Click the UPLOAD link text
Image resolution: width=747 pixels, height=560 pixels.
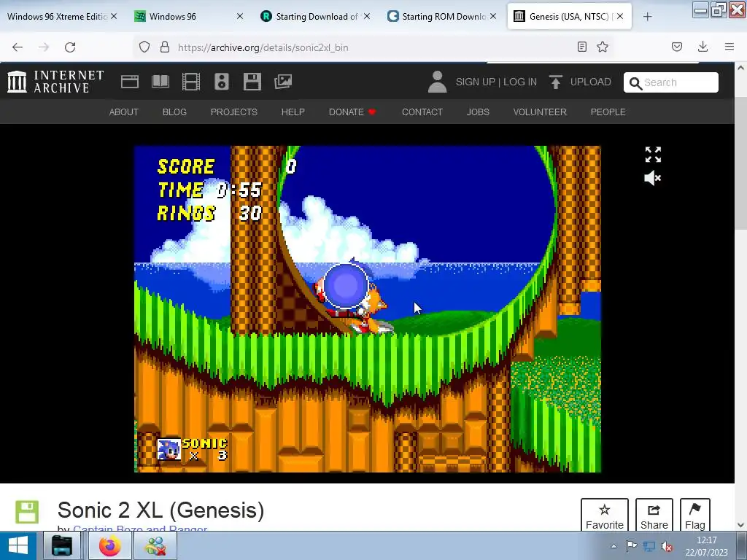click(x=590, y=82)
